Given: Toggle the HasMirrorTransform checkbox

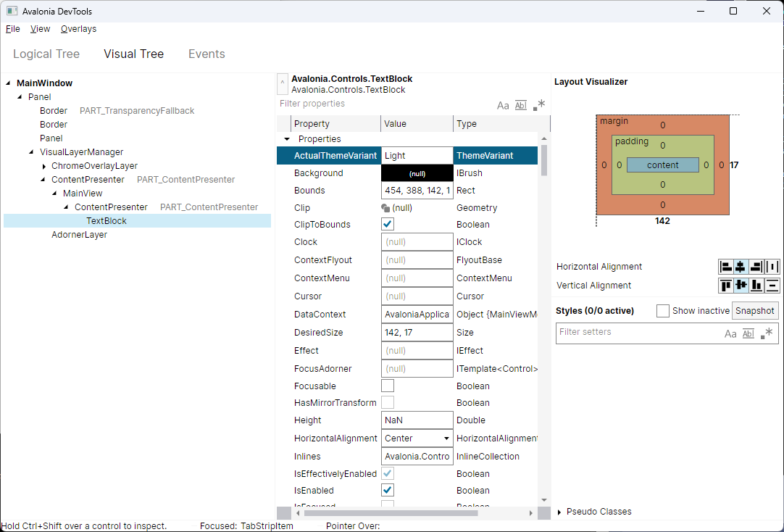Looking at the screenshot, I should [388, 402].
